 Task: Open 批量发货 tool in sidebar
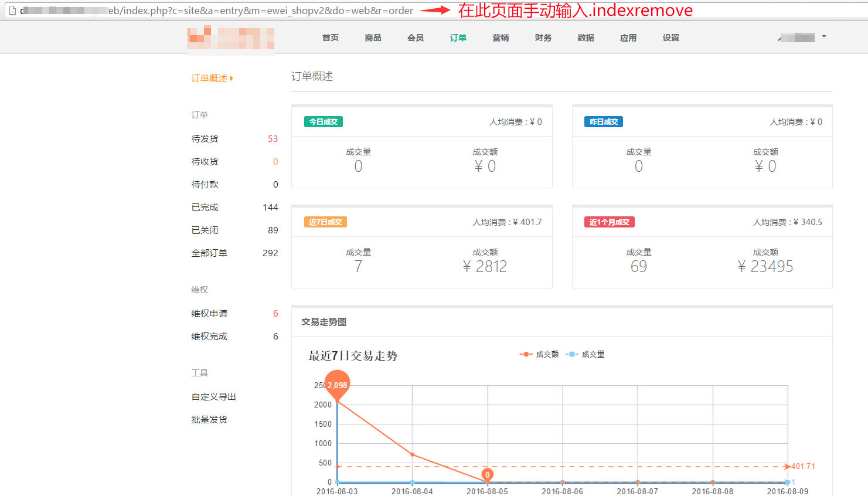(x=209, y=420)
